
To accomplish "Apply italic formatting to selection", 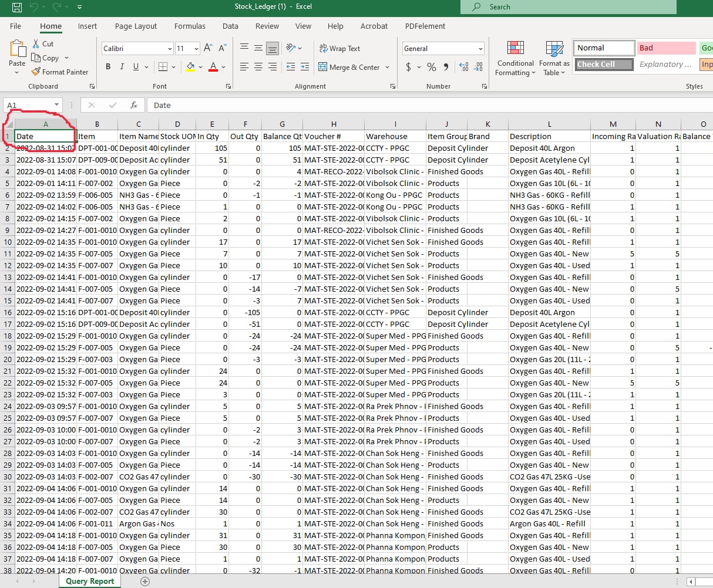I will tap(122, 66).
